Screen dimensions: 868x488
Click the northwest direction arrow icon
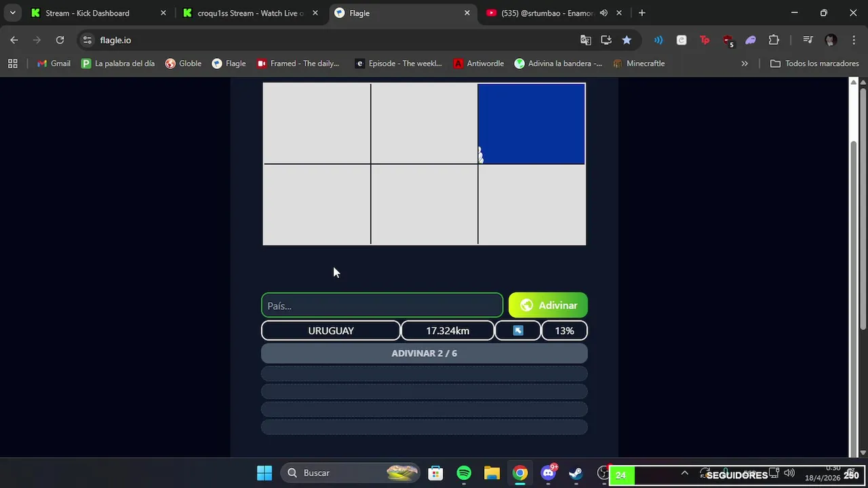[518, 331]
